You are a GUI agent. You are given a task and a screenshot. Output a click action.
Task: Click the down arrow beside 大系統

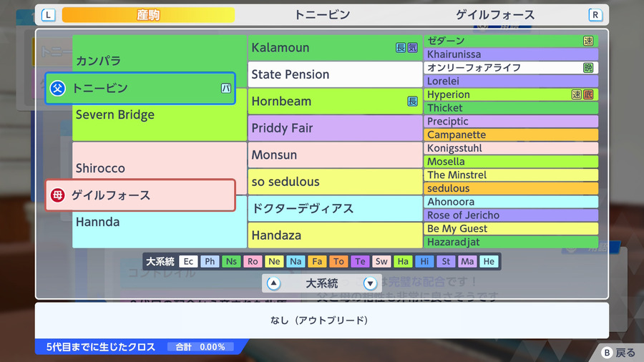click(370, 283)
